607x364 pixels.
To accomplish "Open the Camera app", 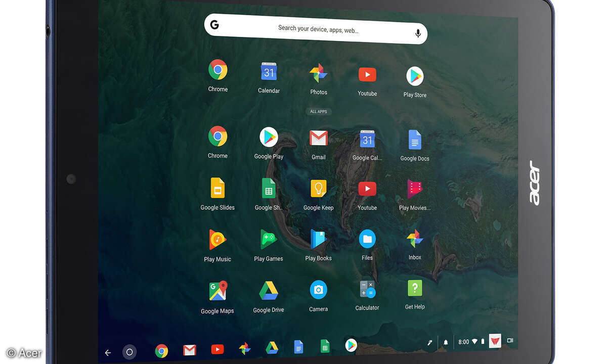I will (x=319, y=290).
